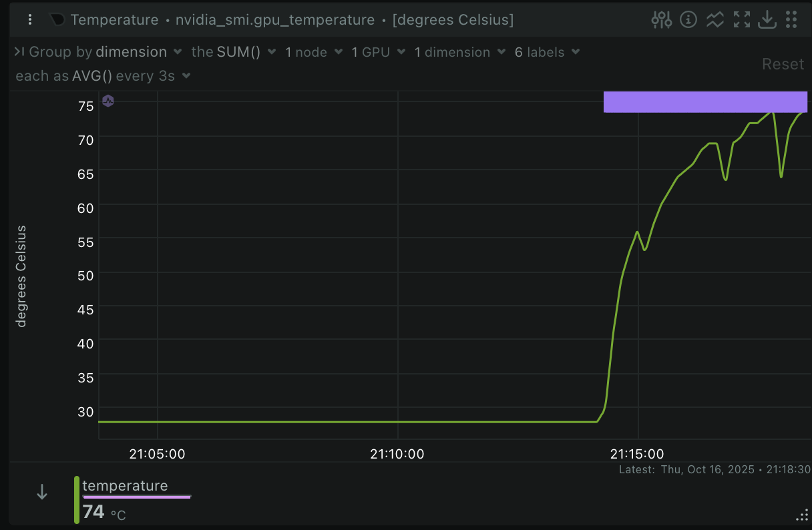Click the chart status tag icon beside Temperature
The height and width of the screenshot is (530, 812).
click(x=57, y=20)
